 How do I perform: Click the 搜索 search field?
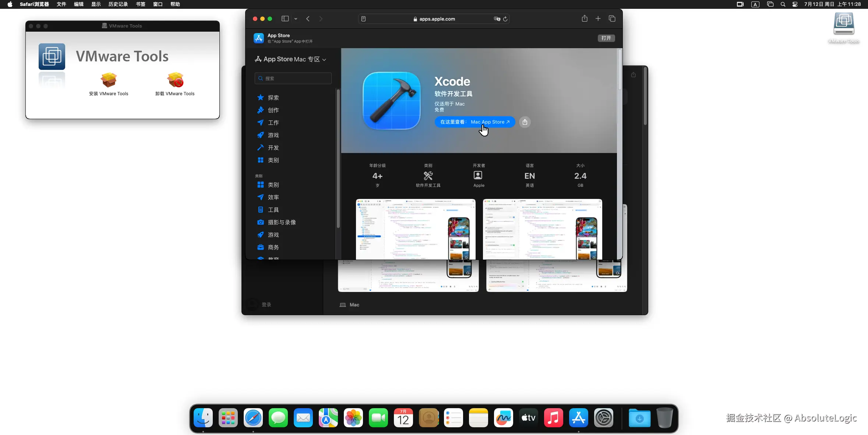coord(293,78)
